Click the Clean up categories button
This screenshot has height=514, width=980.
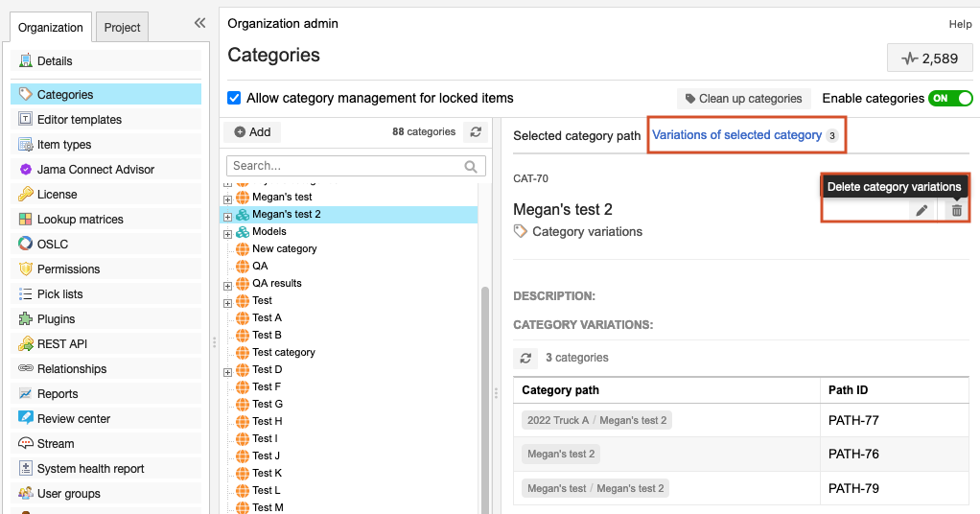[743, 99]
